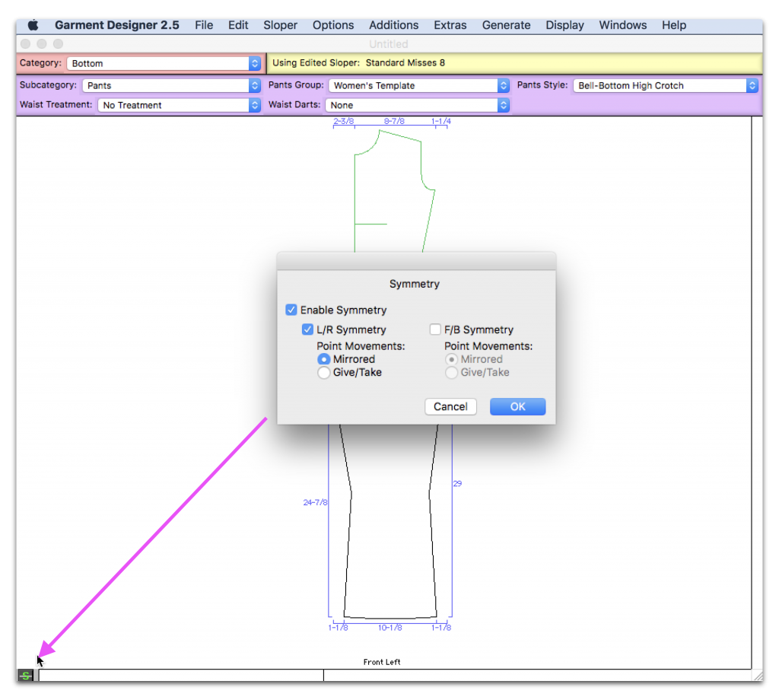Open the Garment Designer 2.5 application menu
Image resolution: width=779 pixels, height=700 pixels.
(x=116, y=24)
